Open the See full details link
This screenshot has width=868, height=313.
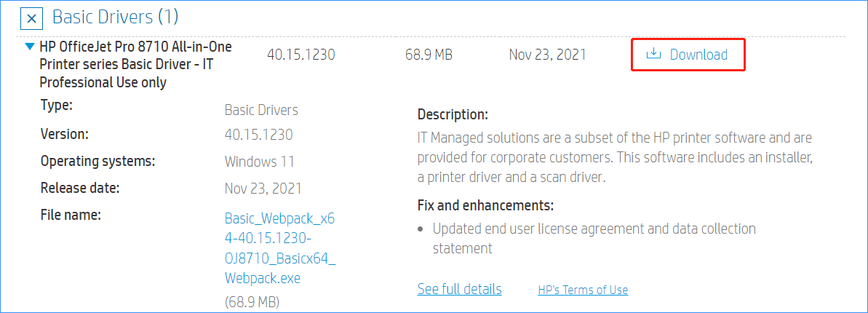(459, 289)
